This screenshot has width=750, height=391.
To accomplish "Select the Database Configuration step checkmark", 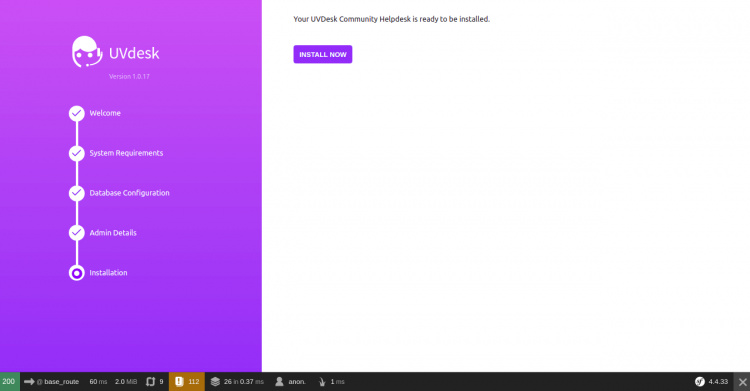I will (77, 193).
